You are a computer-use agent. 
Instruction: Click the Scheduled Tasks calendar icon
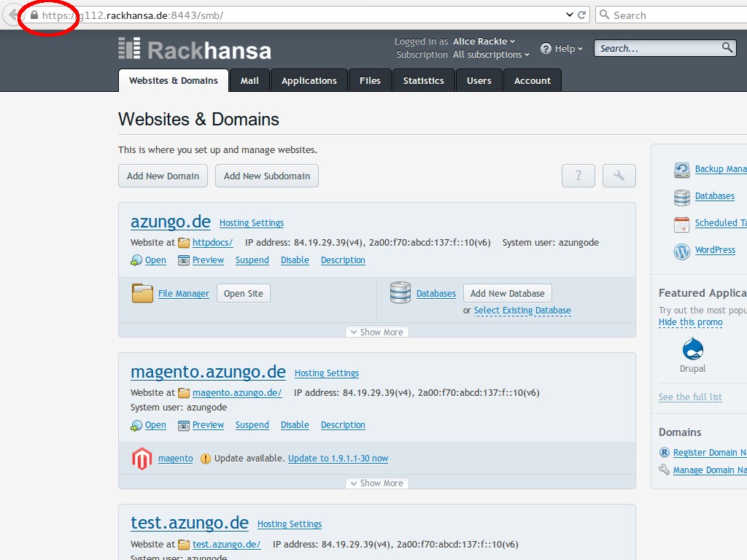click(682, 224)
